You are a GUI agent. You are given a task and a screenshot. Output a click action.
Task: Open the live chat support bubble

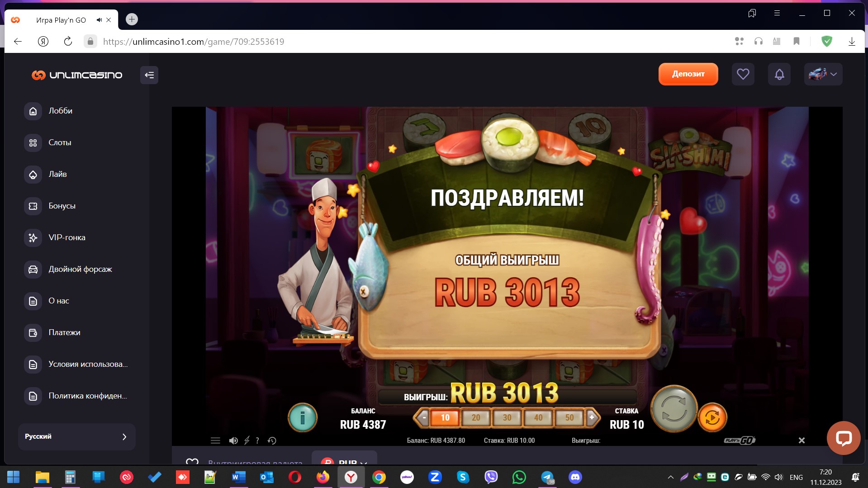(x=843, y=438)
